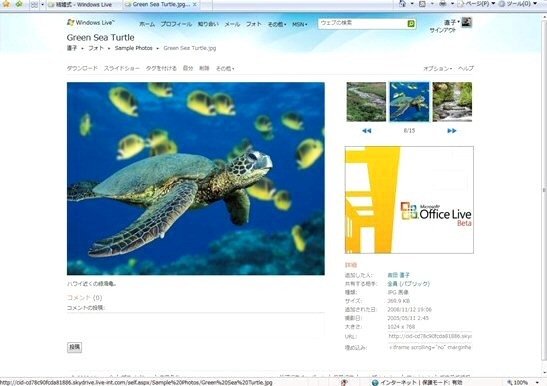The height and width of the screenshot is (386, 547).
Task: Click the Windows Live logo
Action: [90, 23]
